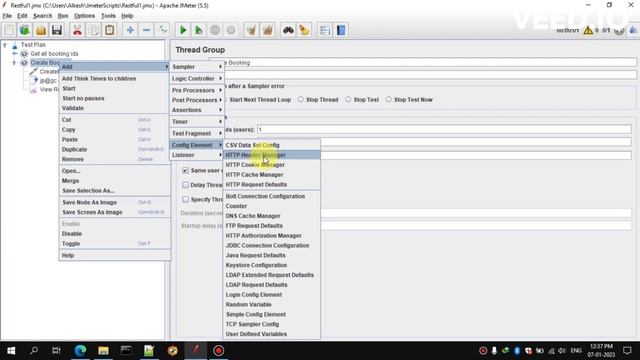Open the Templates toolbar icon
The image size is (640, 360).
tap(24, 30)
